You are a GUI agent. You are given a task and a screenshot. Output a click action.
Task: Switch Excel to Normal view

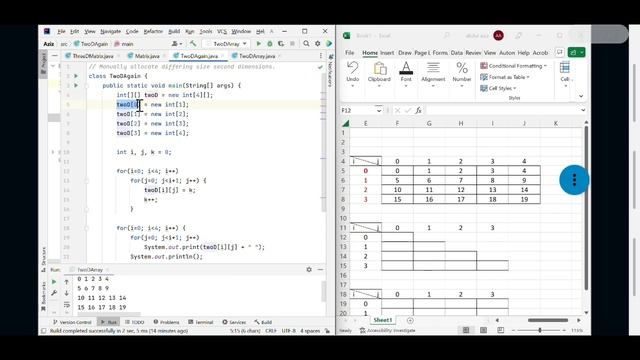coord(466,330)
